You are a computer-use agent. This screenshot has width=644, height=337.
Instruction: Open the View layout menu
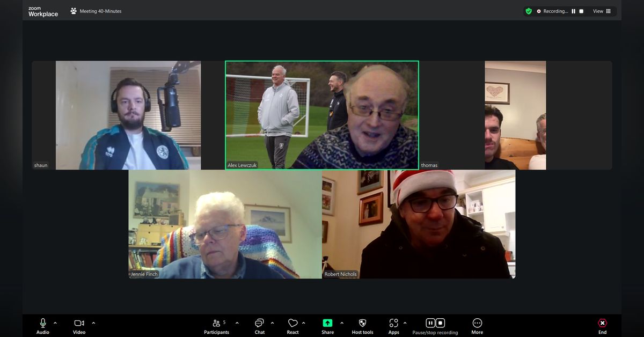[x=602, y=11]
